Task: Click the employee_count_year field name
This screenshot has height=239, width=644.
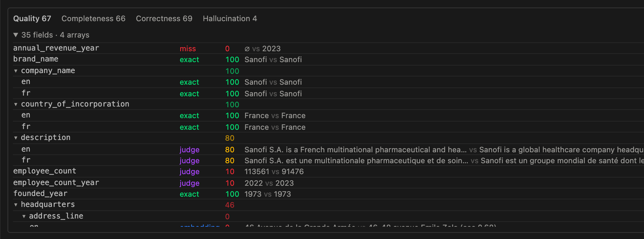Action: point(56,183)
